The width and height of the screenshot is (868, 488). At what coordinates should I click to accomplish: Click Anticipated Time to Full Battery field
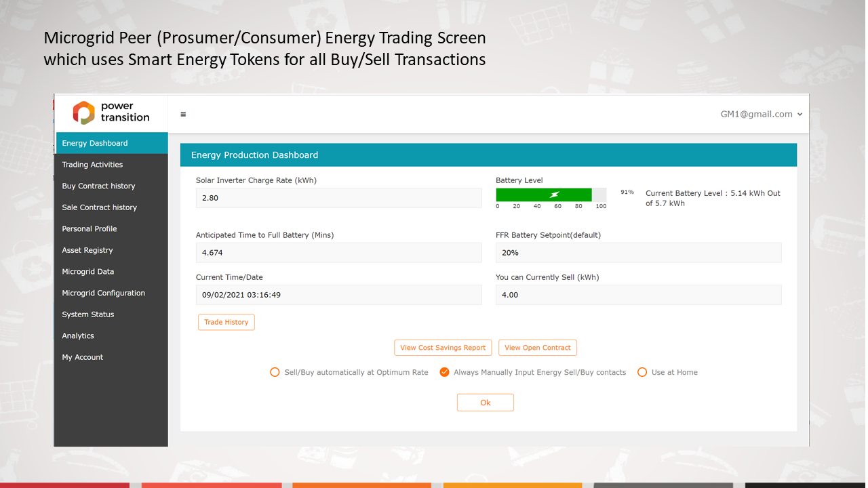(339, 253)
